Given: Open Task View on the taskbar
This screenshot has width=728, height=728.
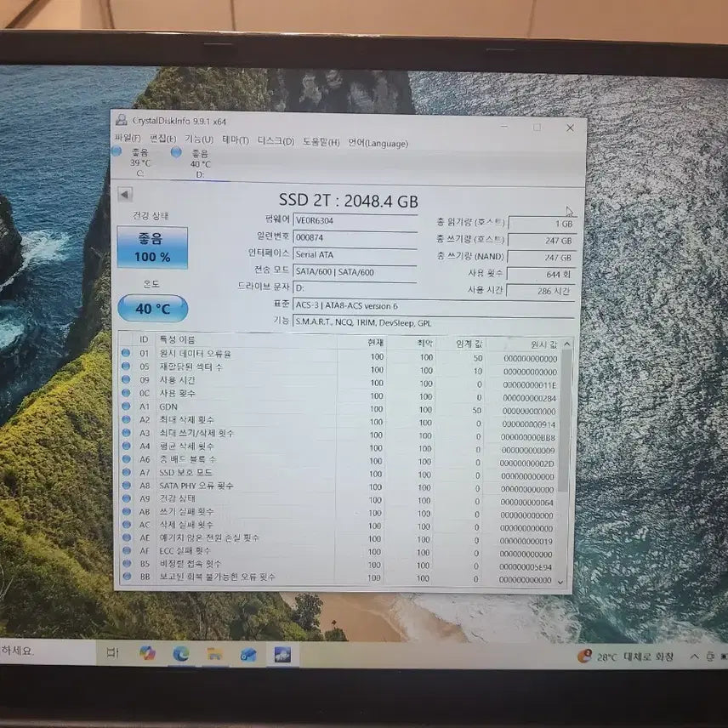Looking at the screenshot, I should (x=112, y=653).
